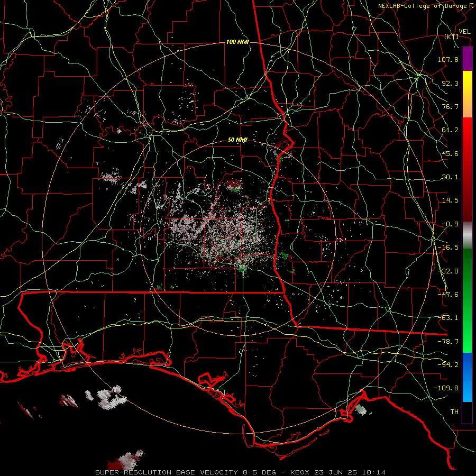Pick the gray near-zero segment of color bar
The height and width of the screenshot is (476, 476).
pos(467,235)
